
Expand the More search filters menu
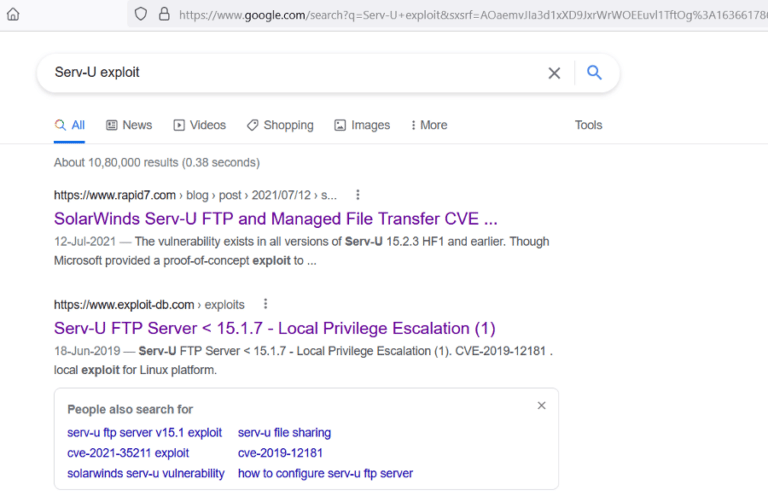(428, 125)
